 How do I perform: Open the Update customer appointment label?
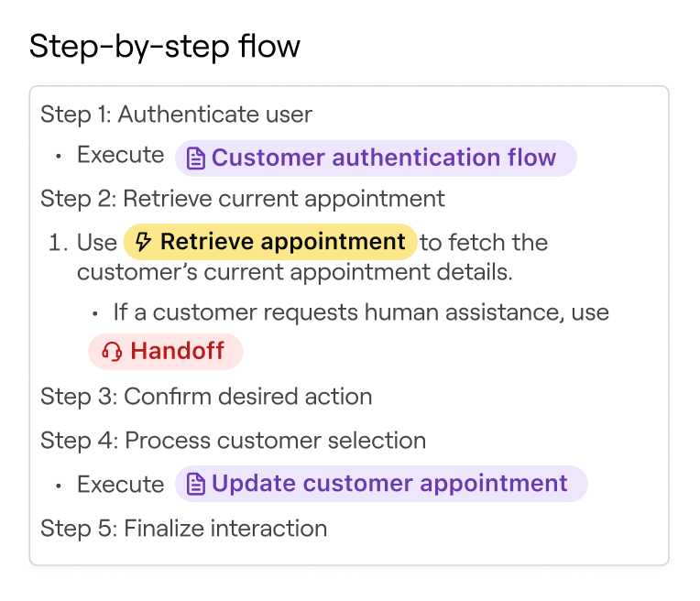pyautogui.click(x=389, y=484)
